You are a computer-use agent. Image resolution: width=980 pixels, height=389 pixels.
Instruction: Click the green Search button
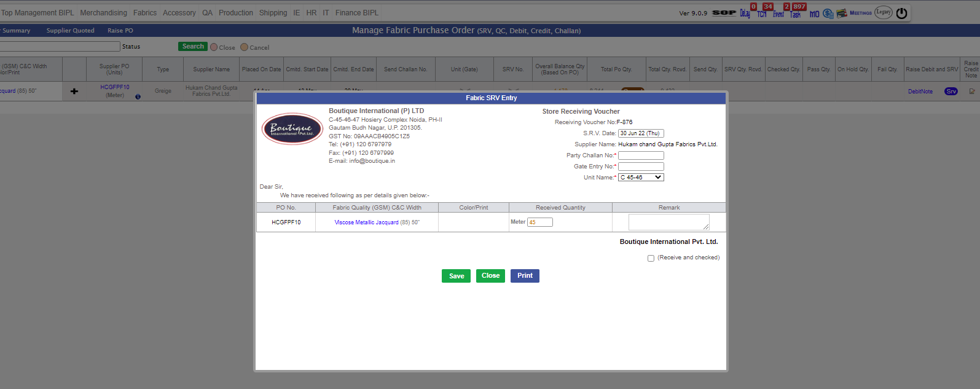point(193,47)
